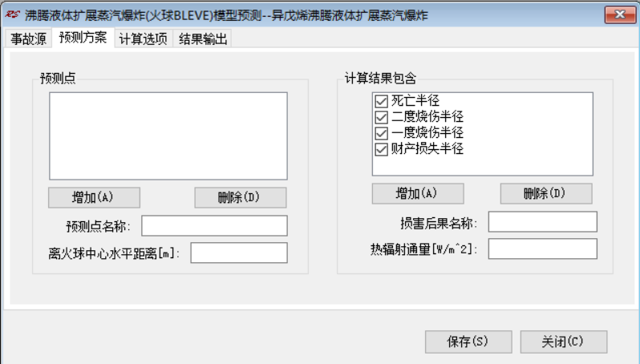The width and height of the screenshot is (640, 364).
Task: Disable the 一度烧伤半径 checkbox
Action: pos(381,133)
